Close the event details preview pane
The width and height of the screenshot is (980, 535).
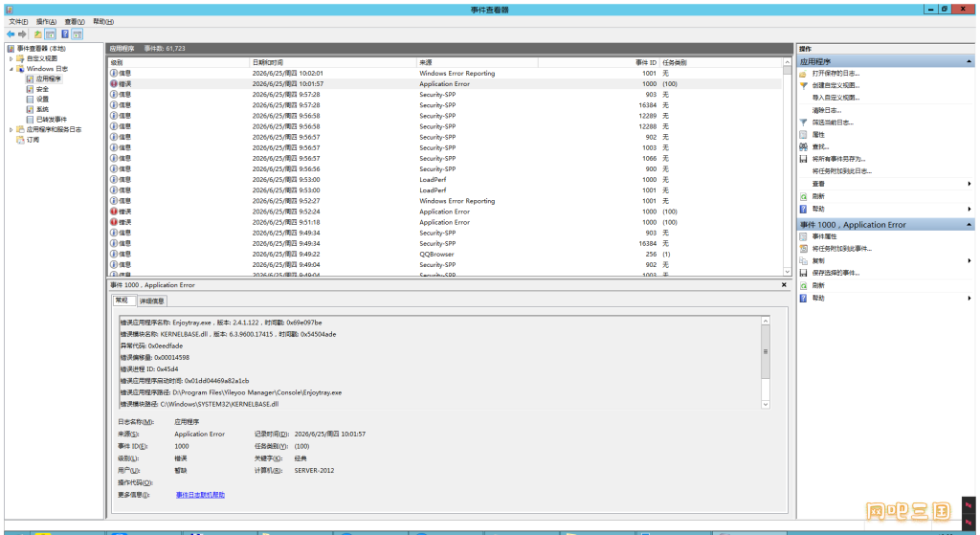tap(784, 284)
